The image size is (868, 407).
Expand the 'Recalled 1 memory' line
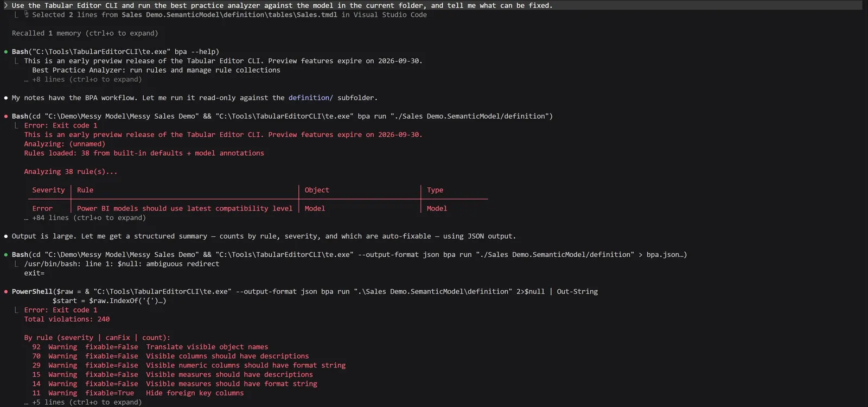pos(85,33)
